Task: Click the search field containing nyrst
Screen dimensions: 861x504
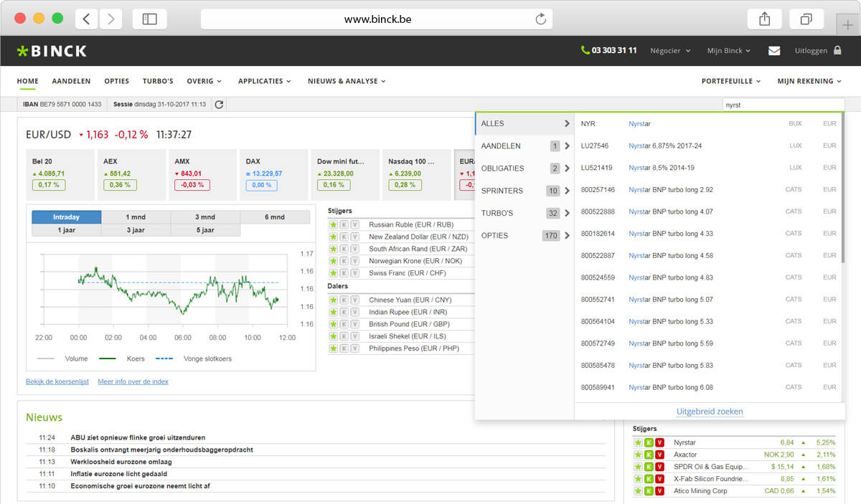Action: (x=782, y=105)
